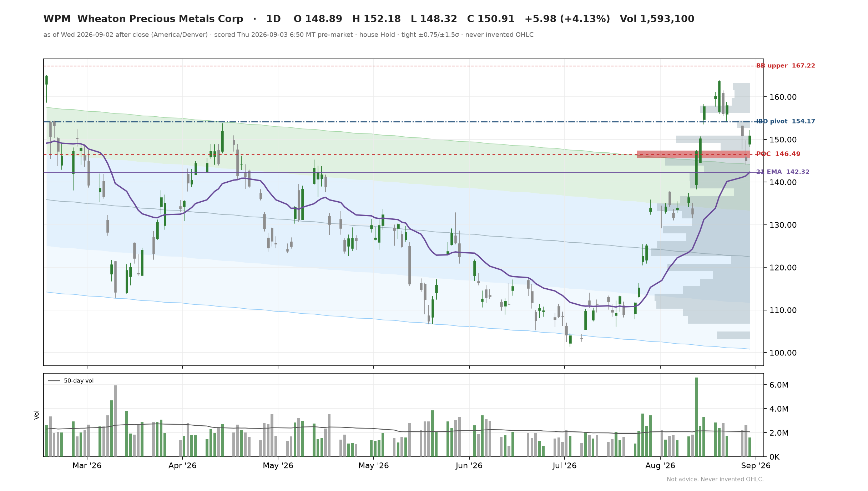This screenshot has width=868, height=491.
Task: Click the open price O 148.89
Action: [x=318, y=19]
